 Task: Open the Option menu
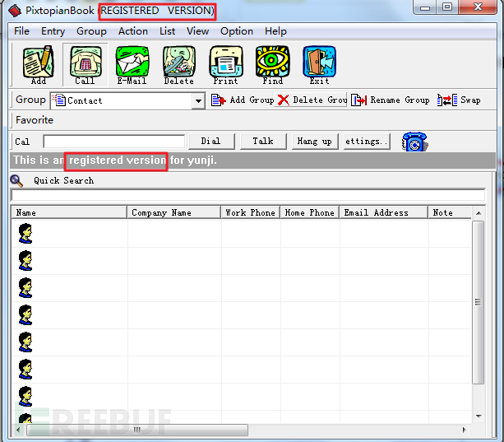[237, 31]
